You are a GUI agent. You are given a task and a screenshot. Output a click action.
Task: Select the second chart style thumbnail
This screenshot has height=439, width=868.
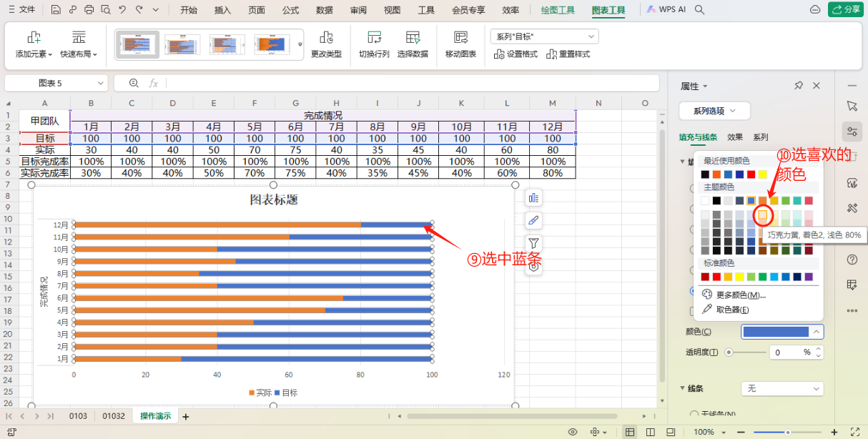[182, 45]
